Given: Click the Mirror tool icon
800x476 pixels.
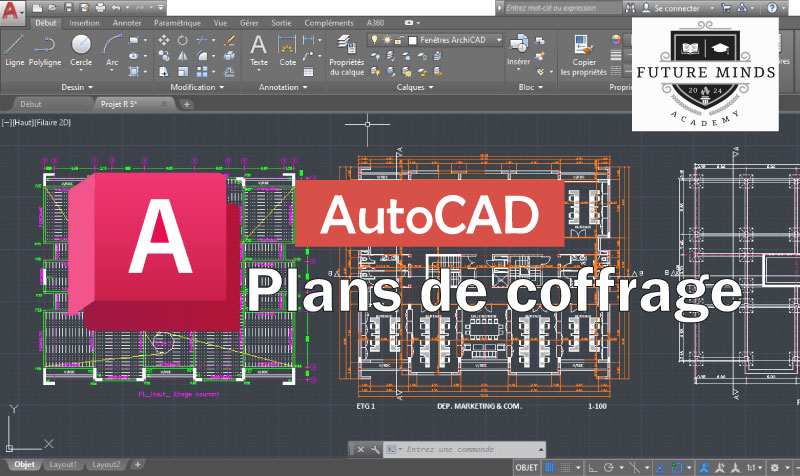Looking at the screenshot, I should (183, 56).
